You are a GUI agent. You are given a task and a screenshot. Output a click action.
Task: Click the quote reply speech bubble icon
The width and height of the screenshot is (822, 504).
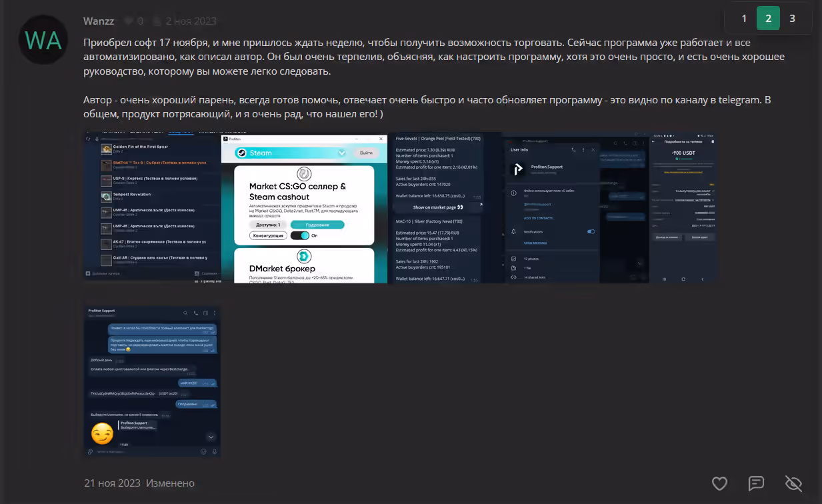(755, 483)
